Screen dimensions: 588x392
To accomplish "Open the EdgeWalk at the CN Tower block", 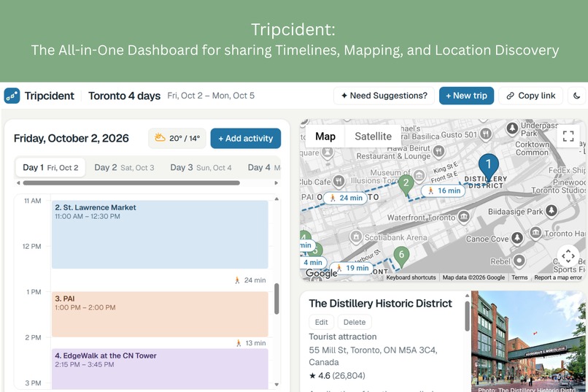I will (x=160, y=369).
